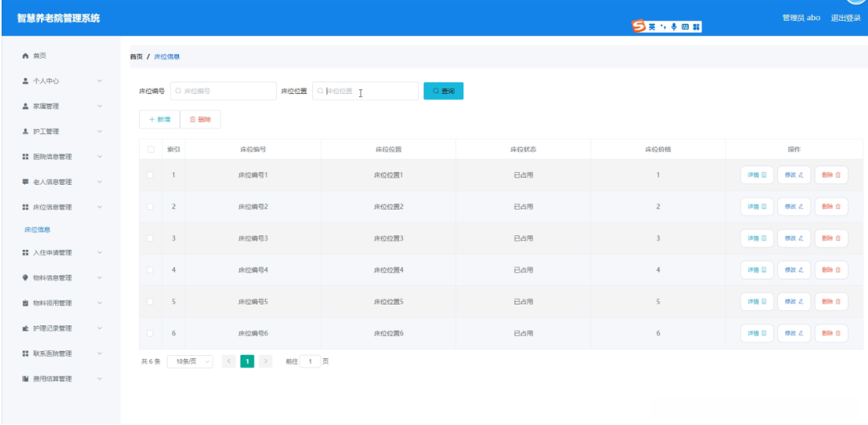
Task: Click the person icon next to 护工管理
Action: click(x=25, y=131)
